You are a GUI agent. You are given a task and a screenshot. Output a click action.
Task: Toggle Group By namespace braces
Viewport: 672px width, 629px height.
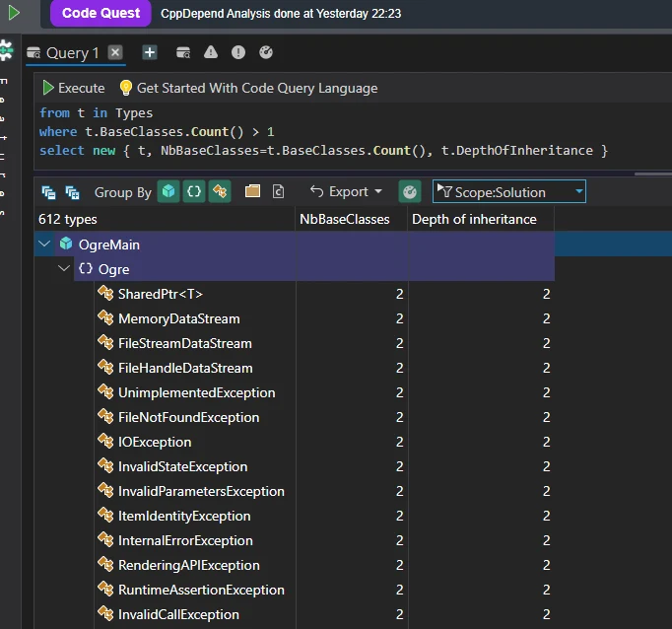click(x=194, y=191)
